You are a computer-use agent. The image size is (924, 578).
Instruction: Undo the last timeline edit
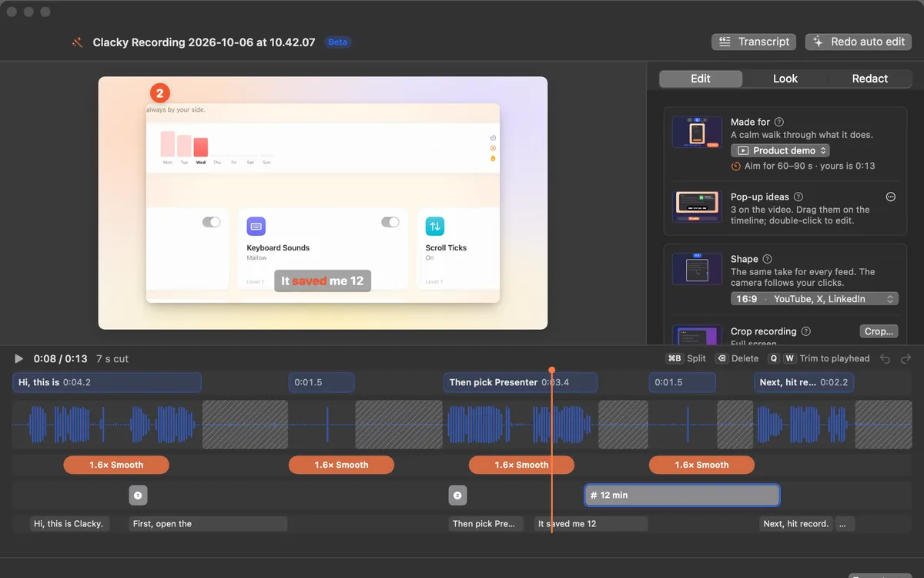pyautogui.click(x=885, y=358)
